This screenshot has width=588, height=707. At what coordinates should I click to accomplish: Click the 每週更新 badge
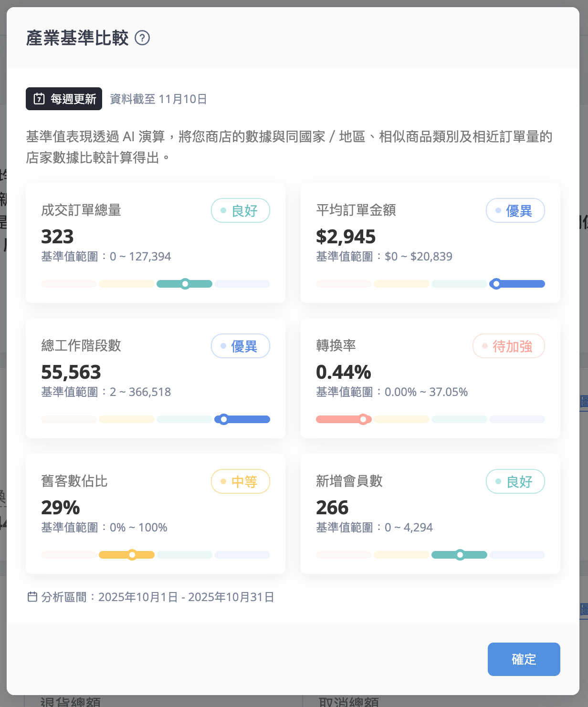64,99
